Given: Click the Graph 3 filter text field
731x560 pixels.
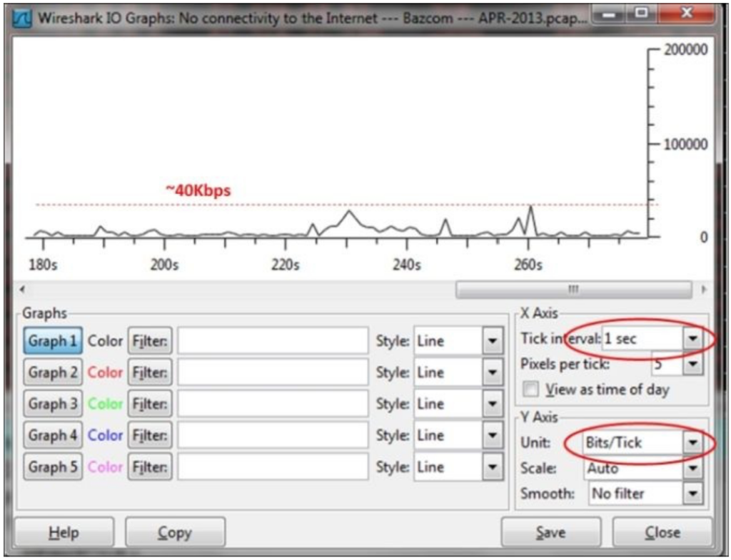Looking at the screenshot, I should (x=273, y=404).
